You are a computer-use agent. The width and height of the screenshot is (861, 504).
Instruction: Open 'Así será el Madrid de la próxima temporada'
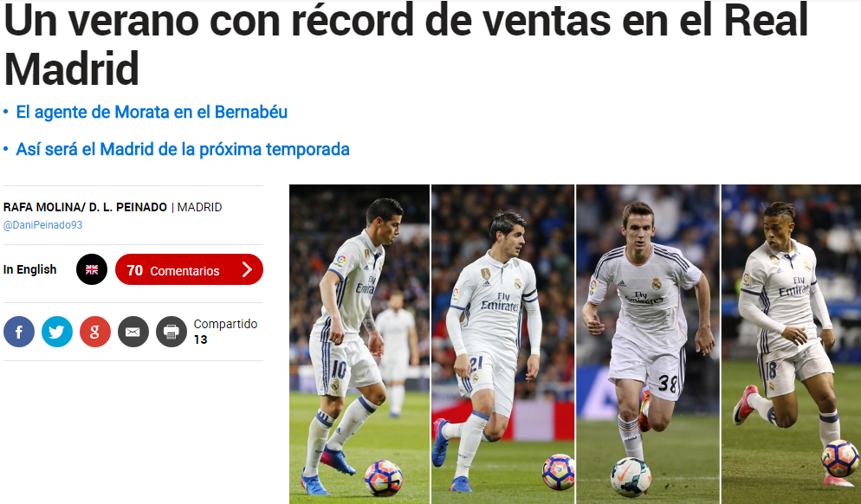click(x=183, y=149)
